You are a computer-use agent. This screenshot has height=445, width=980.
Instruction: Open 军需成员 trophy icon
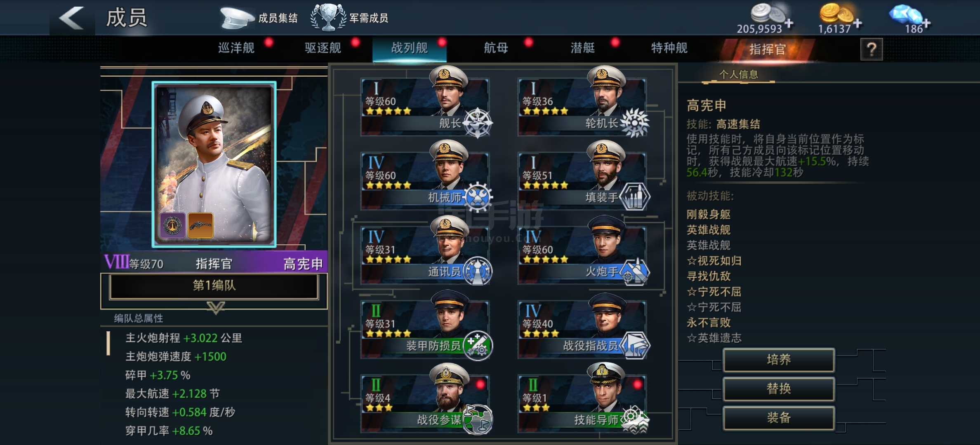coord(328,17)
